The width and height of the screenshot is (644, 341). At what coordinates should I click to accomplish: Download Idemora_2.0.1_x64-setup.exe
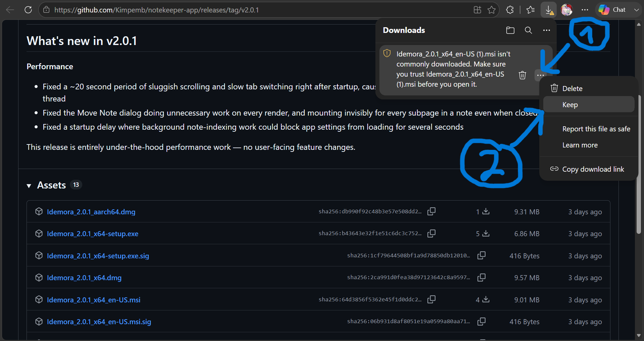93,233
